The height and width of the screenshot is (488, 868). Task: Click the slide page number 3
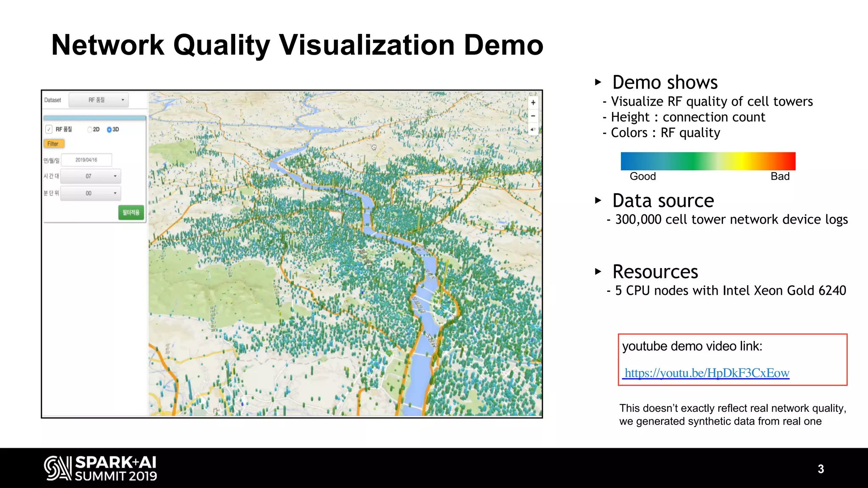tap(821, 469)
